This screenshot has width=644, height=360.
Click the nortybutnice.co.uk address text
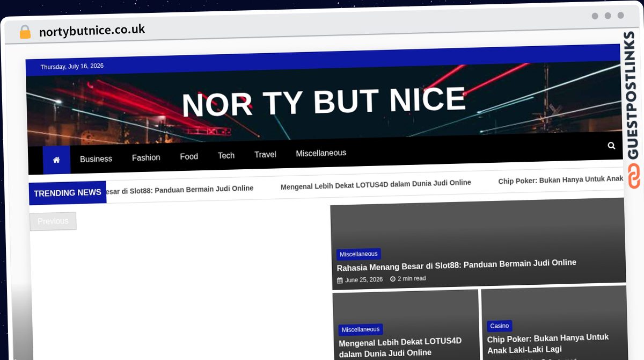[92, 31]
